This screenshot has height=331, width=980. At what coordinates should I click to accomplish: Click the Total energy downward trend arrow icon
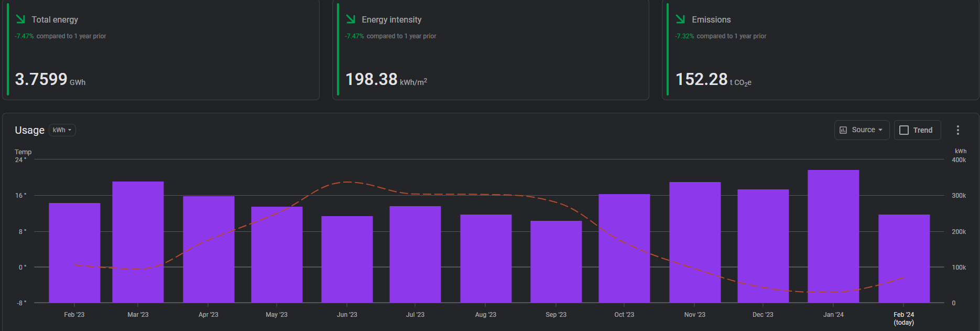20,19
